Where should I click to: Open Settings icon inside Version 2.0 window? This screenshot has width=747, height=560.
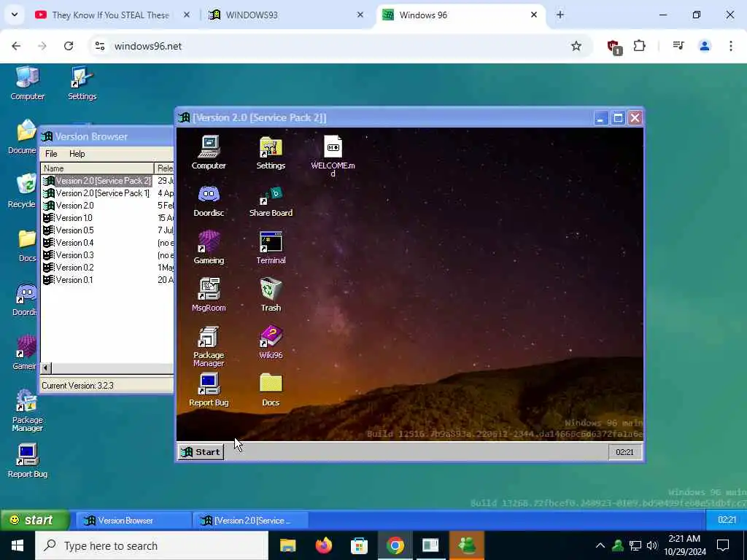point(271,152)
